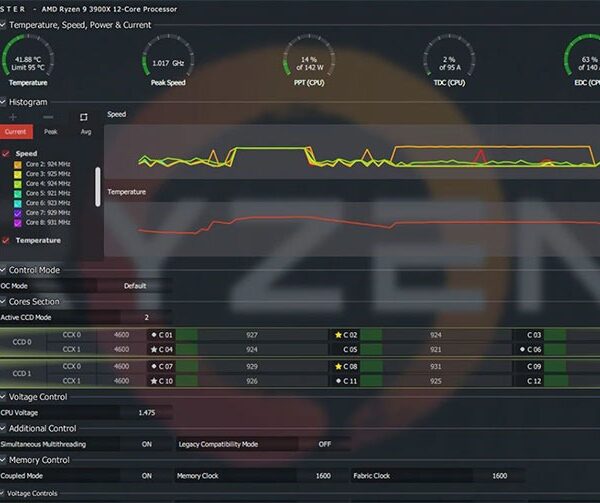Toggle Core 3 graph line checkbox
Image resolution: width=600 pixels, height=503 pixels.
(18, 174)
